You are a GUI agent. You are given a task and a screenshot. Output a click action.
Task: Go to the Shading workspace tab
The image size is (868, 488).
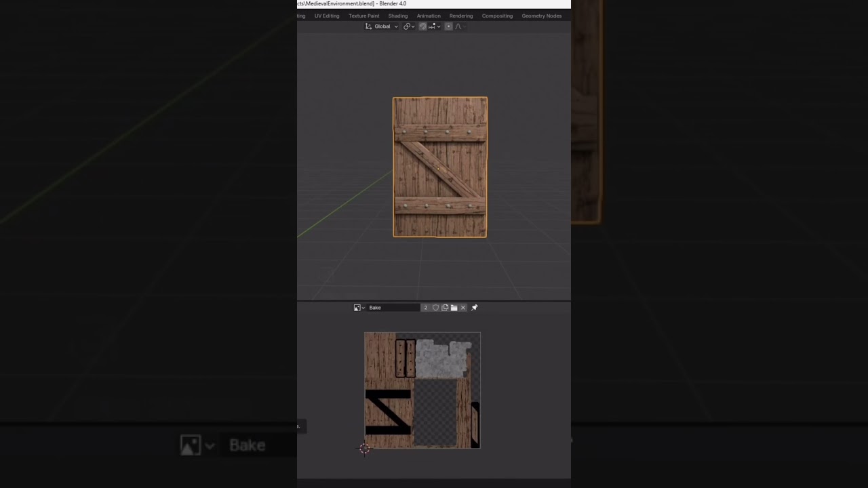[398, 16]
